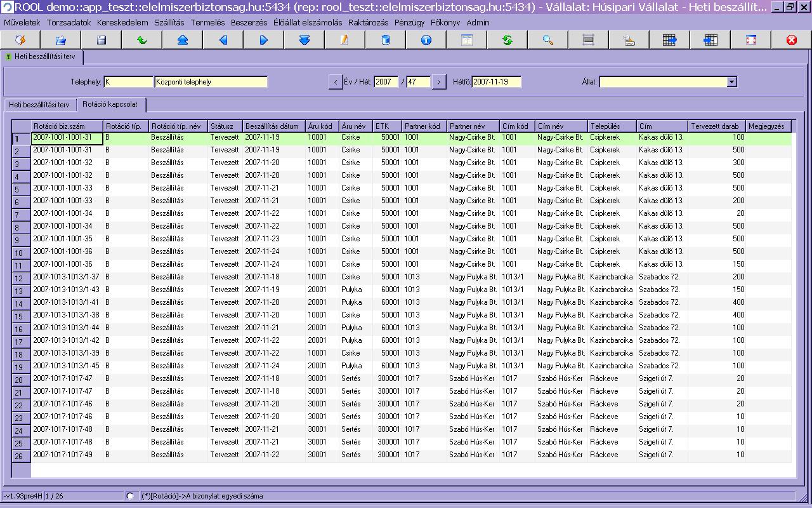Click date 2007-11-23 in row 9
This screenshot has height=508, width=812.
pos(273,239)
